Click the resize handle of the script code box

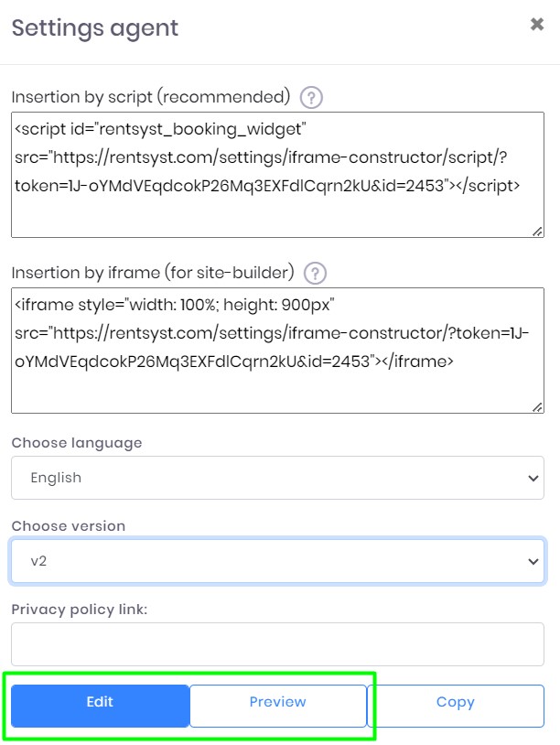[x=537, y=231]
